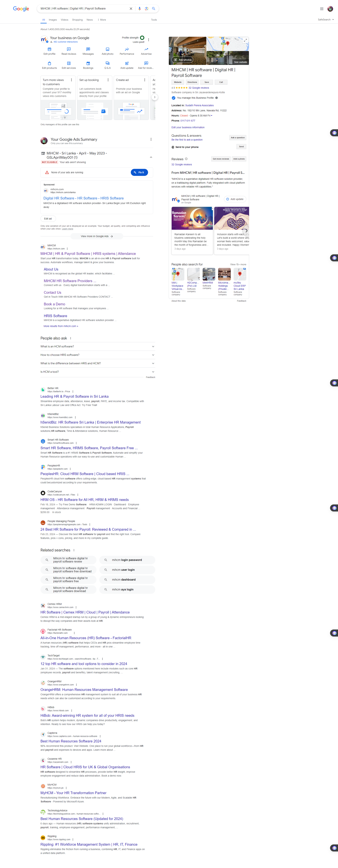Click the Fix it button
The height and width of the screenshot is (868, 338).
[x=139, y=172]
